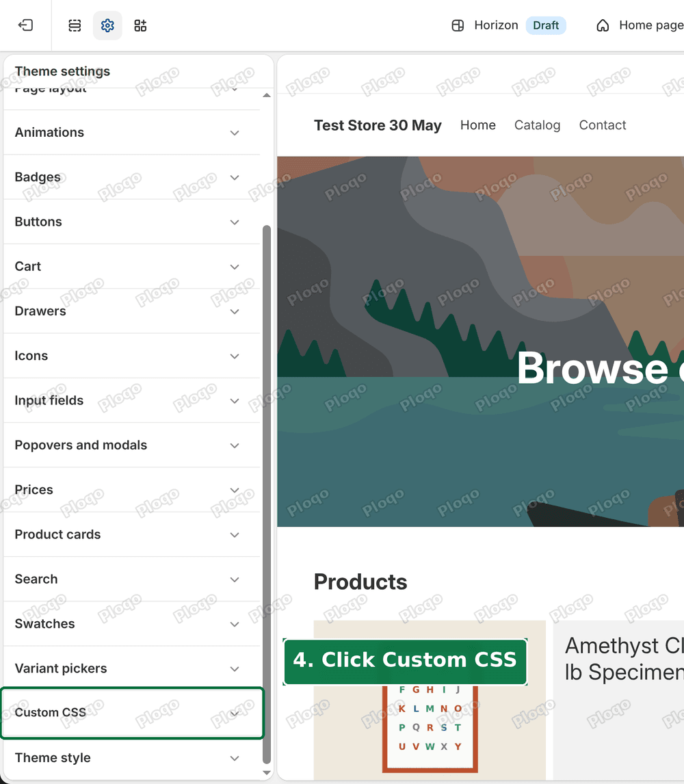Expand the Drawers settings section
Image resolution: width=684 pixels, height=784 pixels.
(x=131, y=311)
